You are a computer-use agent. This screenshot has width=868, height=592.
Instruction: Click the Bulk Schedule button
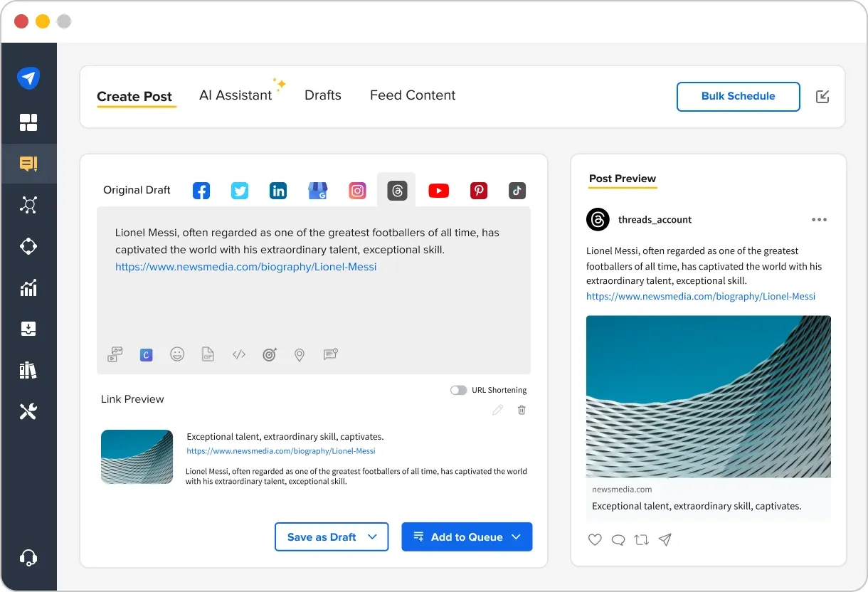point(738,96)
